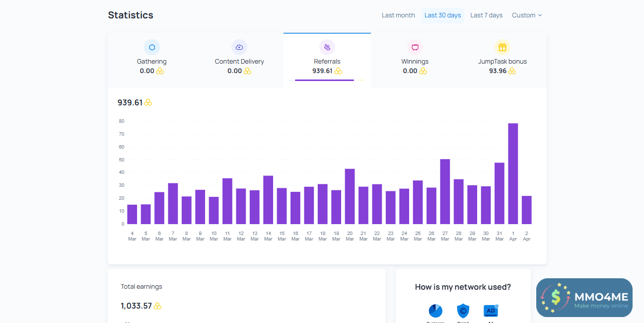Select the Last month filter

[398, 15]
